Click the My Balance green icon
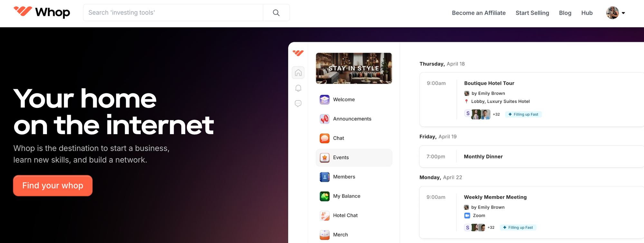This screenshot has height=243, width=644. [325, 196]
